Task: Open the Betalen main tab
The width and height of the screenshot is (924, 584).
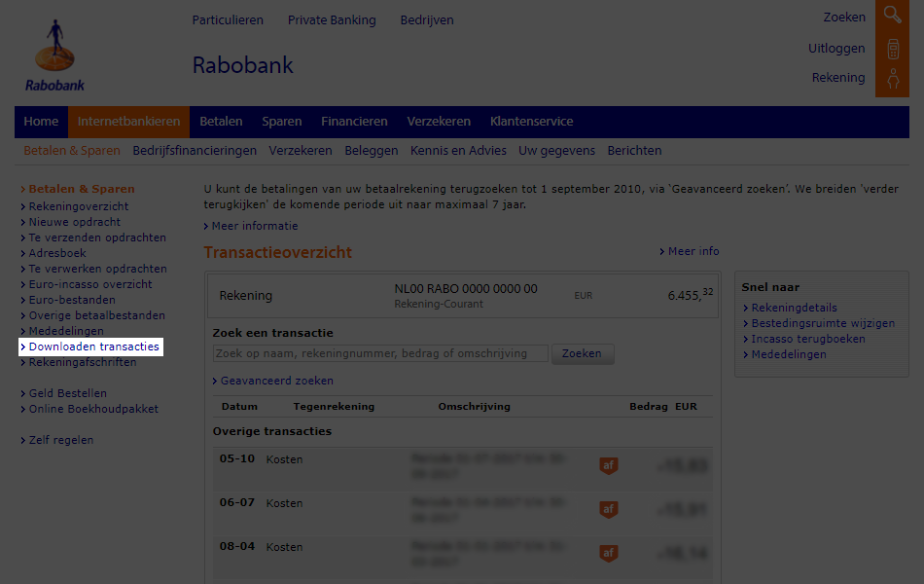Action: (x=221, y=122)
